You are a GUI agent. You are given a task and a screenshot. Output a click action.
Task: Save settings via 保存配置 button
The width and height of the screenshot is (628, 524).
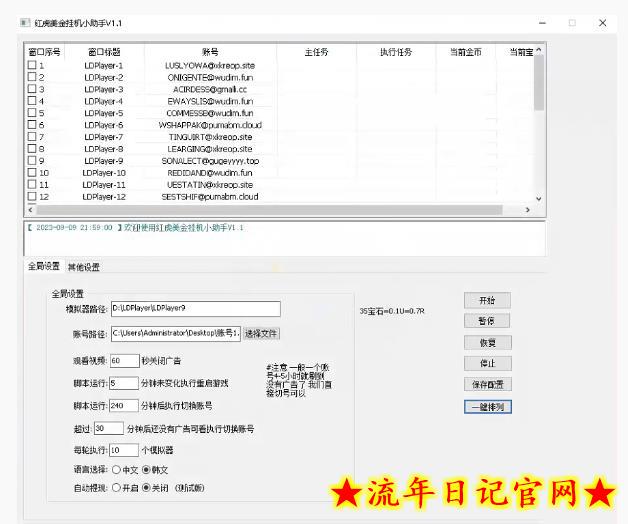tap(488, 385)
